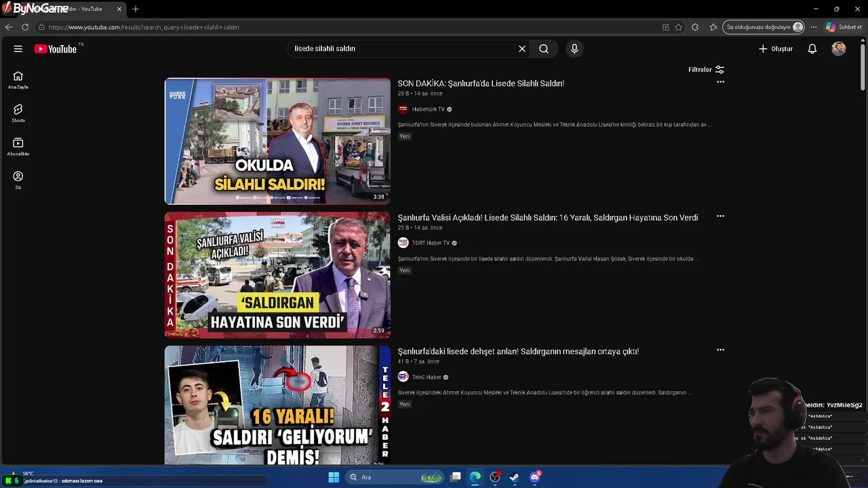Go back with the browser back arrow
Screen dimensions: 868x488
pyautogui.click(x=9, y=27)
